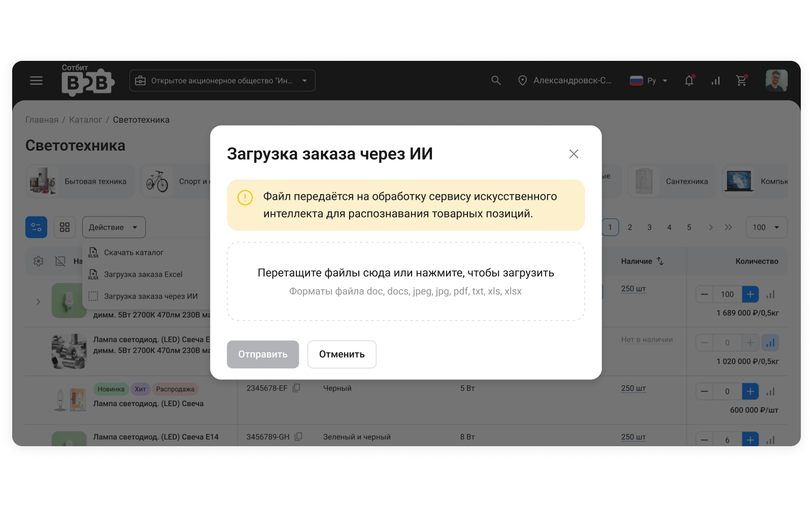Open notifications bell
Screen dimensions: 812x505
click(689, 81)
